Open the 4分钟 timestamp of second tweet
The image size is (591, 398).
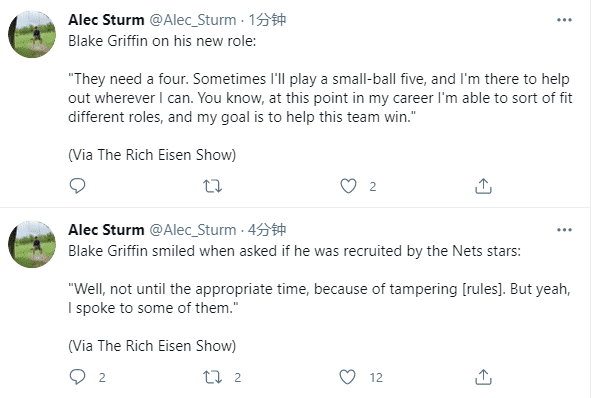pyautogui.click(x=267, y=230)
